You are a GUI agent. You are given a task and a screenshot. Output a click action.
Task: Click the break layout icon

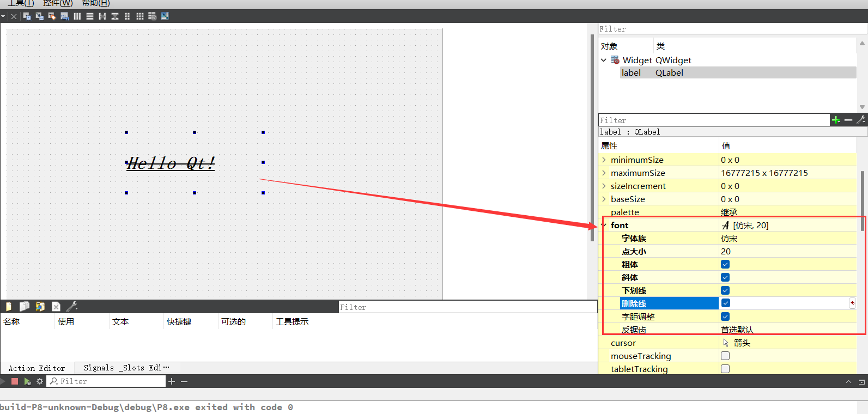pos(153,16)
